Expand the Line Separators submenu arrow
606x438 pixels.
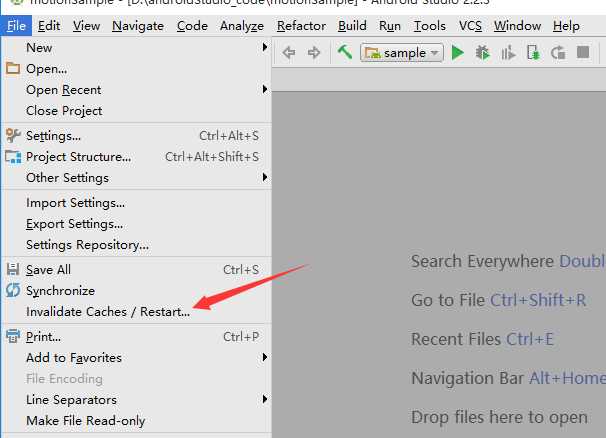click(x=265, y=399)
